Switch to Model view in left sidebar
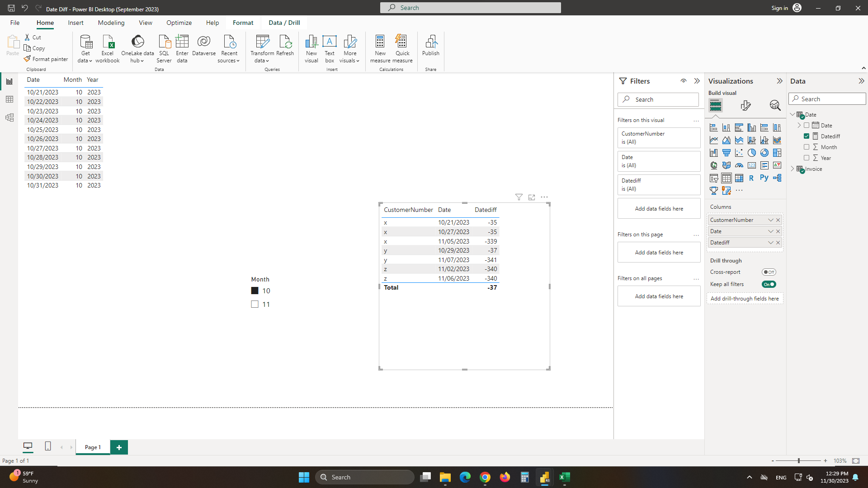Viewport: 868px width, 488px height. (x=9, y=117)
